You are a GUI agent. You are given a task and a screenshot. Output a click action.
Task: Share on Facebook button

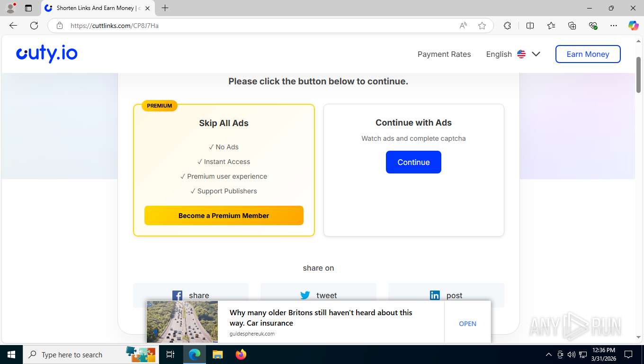[191, 295]
